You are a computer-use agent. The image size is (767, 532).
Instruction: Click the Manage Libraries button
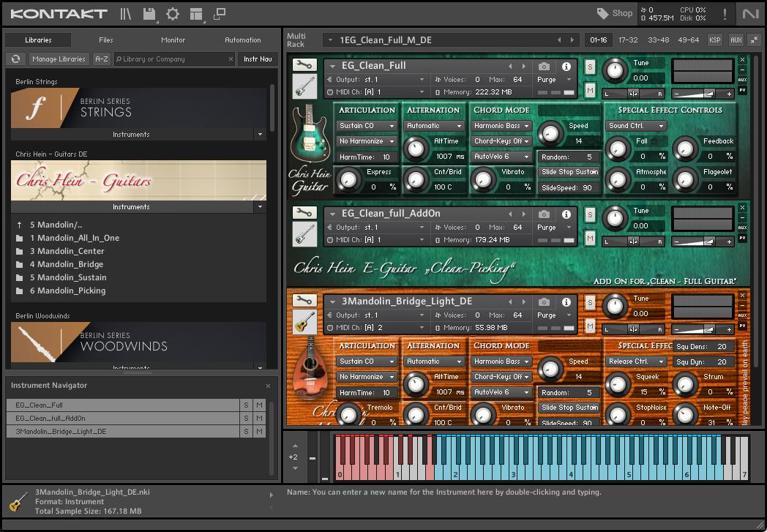click(59, 59)
